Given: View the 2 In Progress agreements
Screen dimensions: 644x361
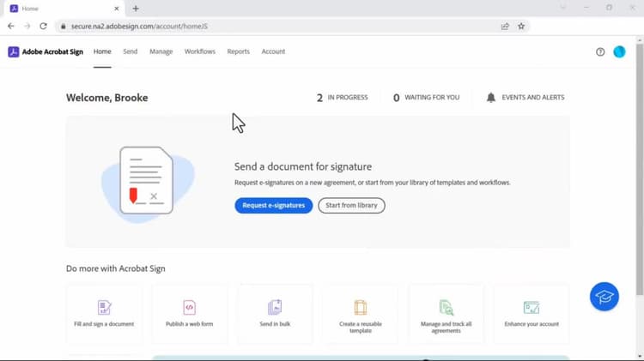Looking at the screenshot, I should pyautogui.click(x=342, y=98).
